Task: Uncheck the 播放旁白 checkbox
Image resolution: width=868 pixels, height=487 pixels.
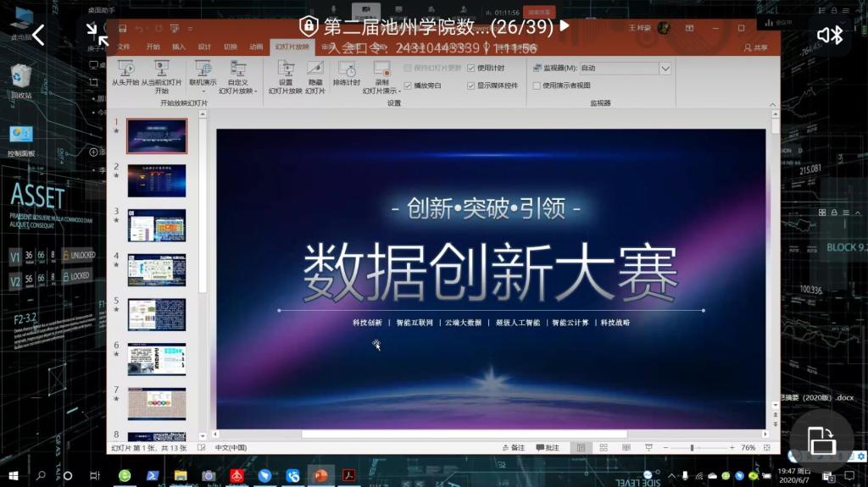Action: click(408, 86)
